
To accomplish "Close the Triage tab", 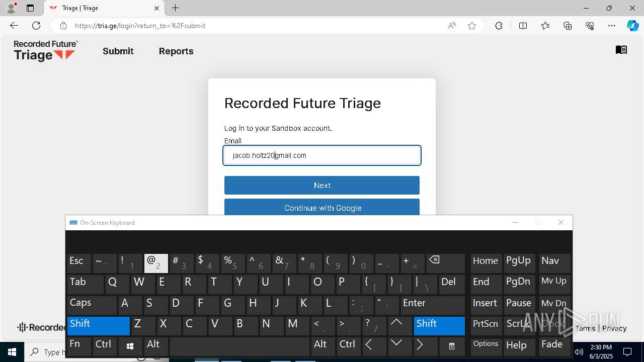I will (156, 8).
